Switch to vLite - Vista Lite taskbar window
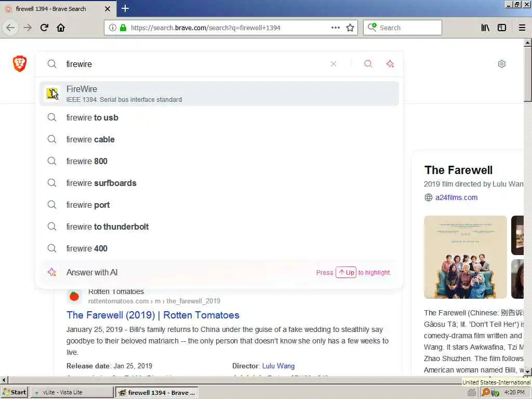The image size is (532, 399). 72,393
